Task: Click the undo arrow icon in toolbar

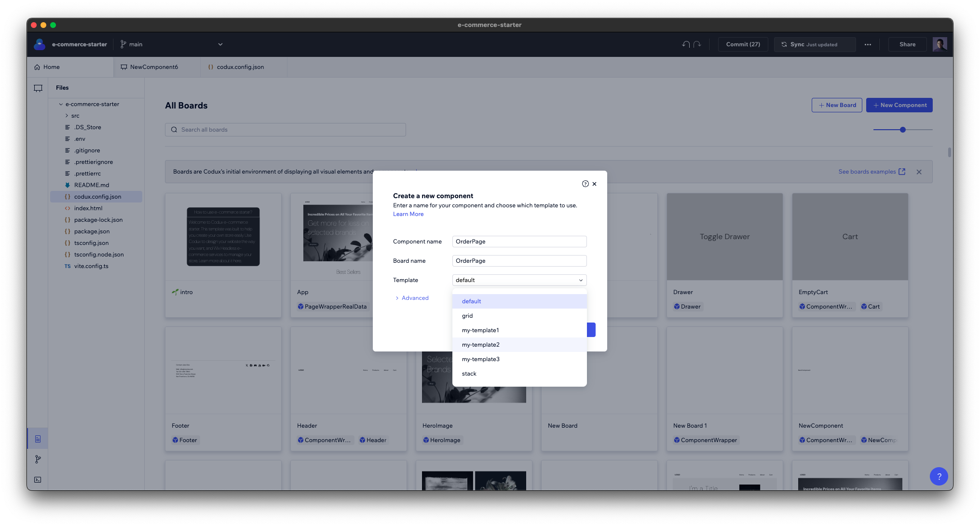Action: pyautogui.click(x=686, y=44)
